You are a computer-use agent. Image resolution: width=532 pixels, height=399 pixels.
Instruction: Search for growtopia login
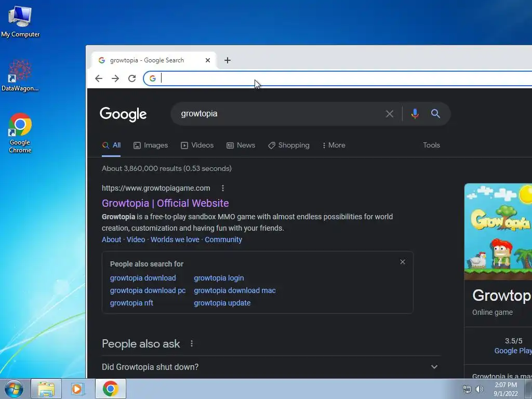(x=219, y=278)
